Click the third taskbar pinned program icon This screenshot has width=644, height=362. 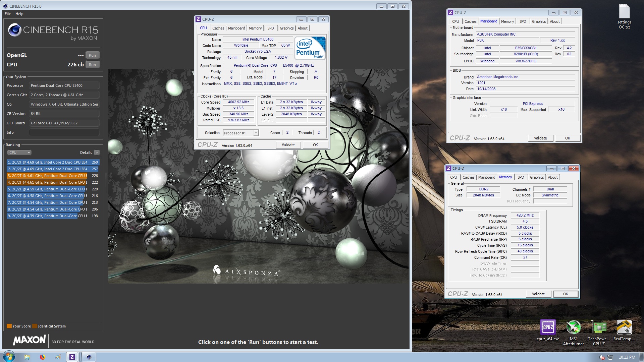58,357
